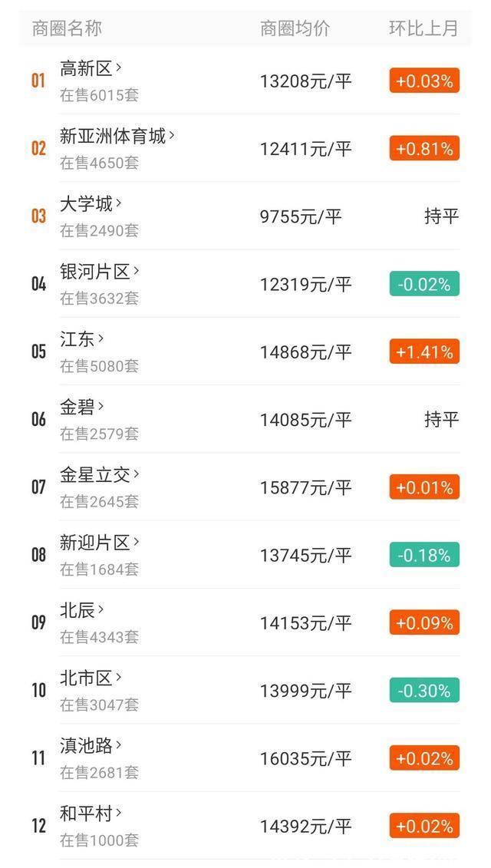The image size is (491, 868).
Task: Click the -0.02% badge beside 银河片区
Action: tap(423, 283)
